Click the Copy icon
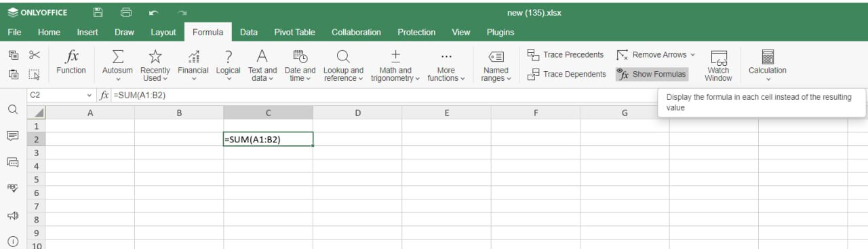 [x=13, y=55]
